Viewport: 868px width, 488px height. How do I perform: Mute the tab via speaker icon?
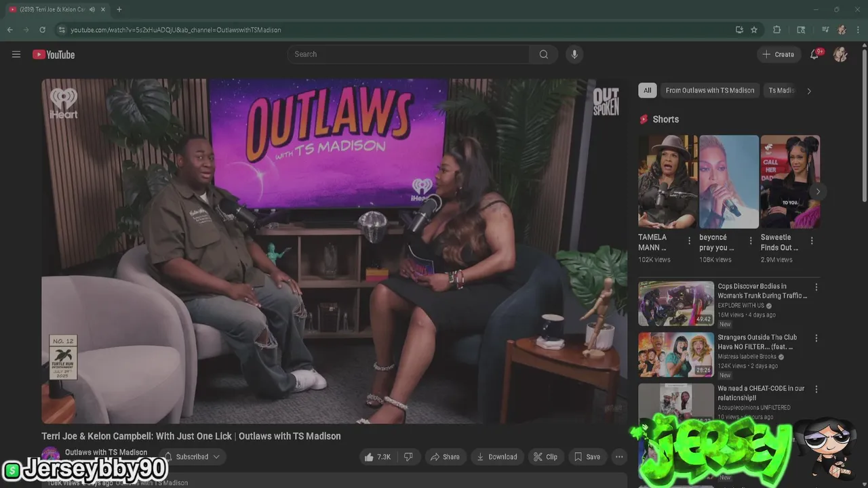click(92, 9)
